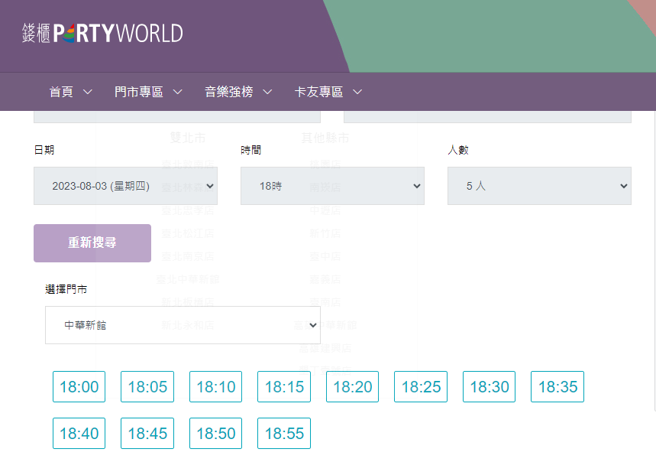This screenshot has width=656, height=461.
Task: Open the 選擇門市 store dropdown
Action: pyautogui.click(x=182, y=325)
